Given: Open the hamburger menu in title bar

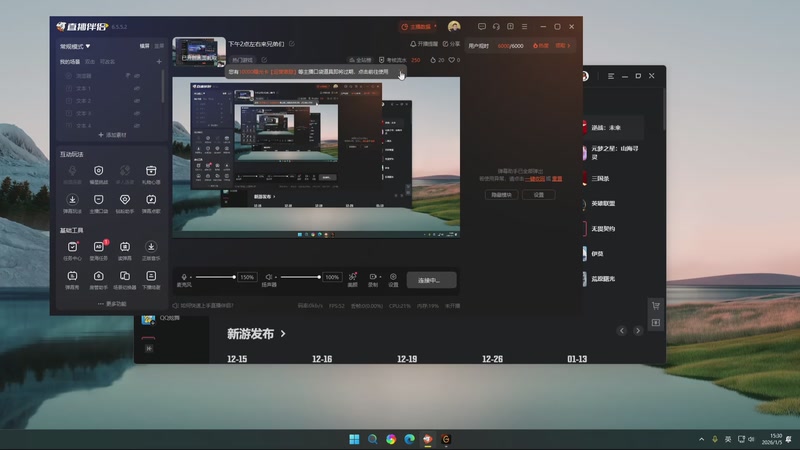Looking at the screenshot, I should 524,27.
